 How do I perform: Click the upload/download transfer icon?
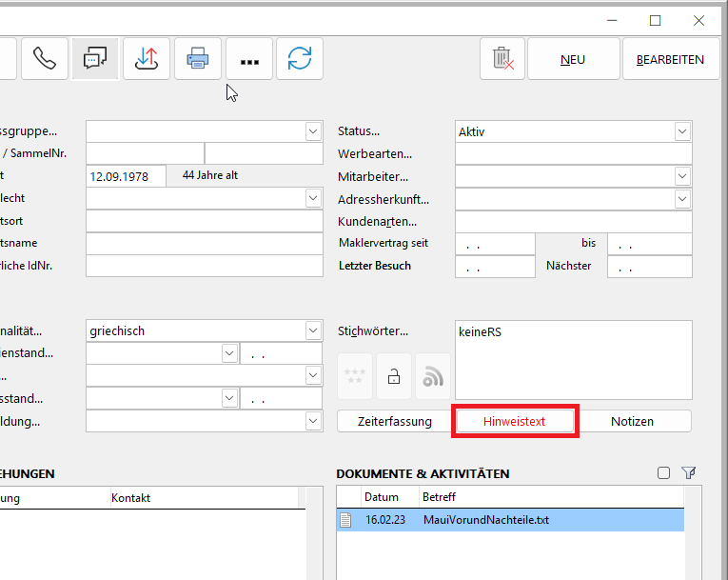coord(147,59)
